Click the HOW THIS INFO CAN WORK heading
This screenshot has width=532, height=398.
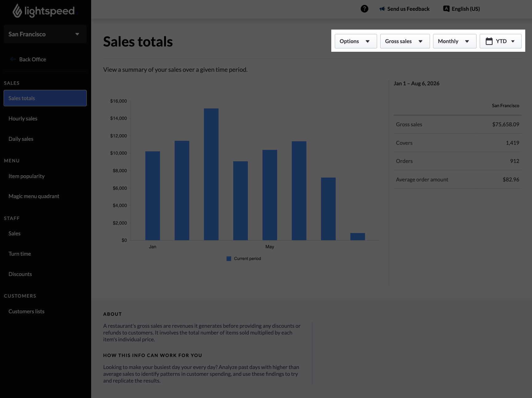(x=152, y=355)
